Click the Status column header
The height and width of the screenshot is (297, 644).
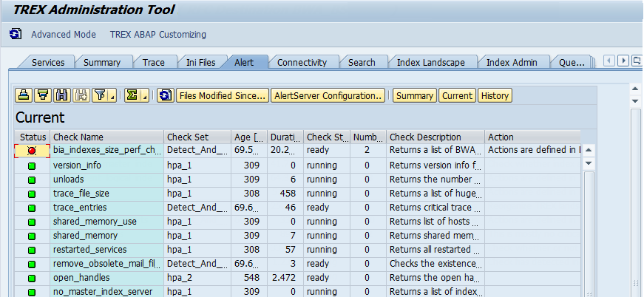33,137
